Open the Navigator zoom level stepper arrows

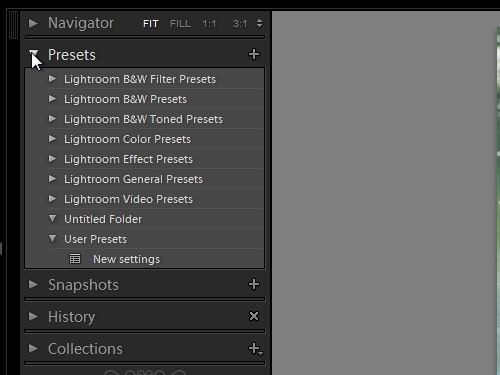[x=259, y=23]
